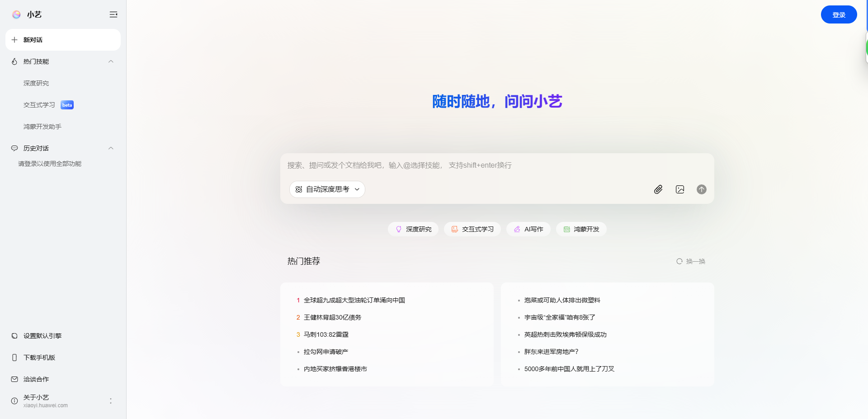Click the 热门技能 section label

pyautogui.click(x=36, y=61)
